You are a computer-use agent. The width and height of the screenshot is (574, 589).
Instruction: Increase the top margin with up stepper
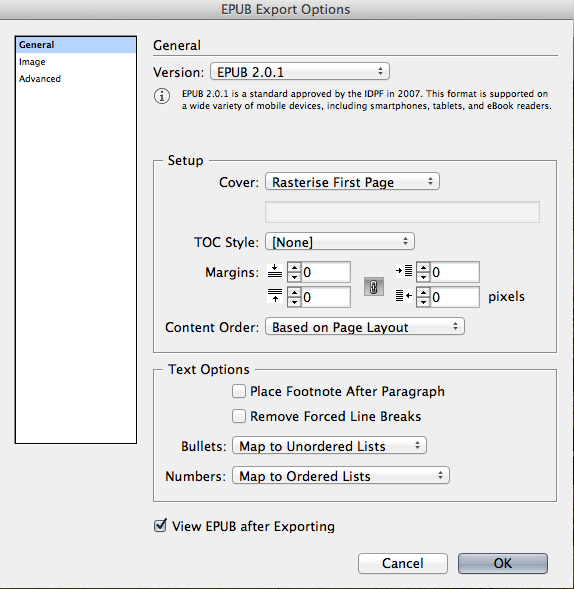click(x=294, y=267)
